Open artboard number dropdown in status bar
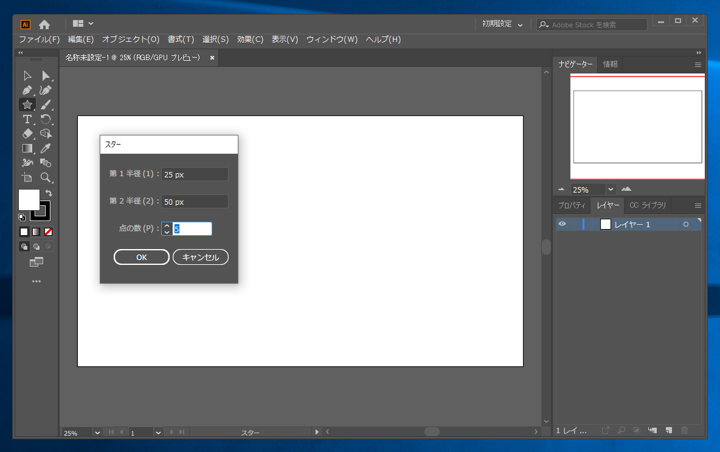The image size is (720, 452). coord(158,433)
